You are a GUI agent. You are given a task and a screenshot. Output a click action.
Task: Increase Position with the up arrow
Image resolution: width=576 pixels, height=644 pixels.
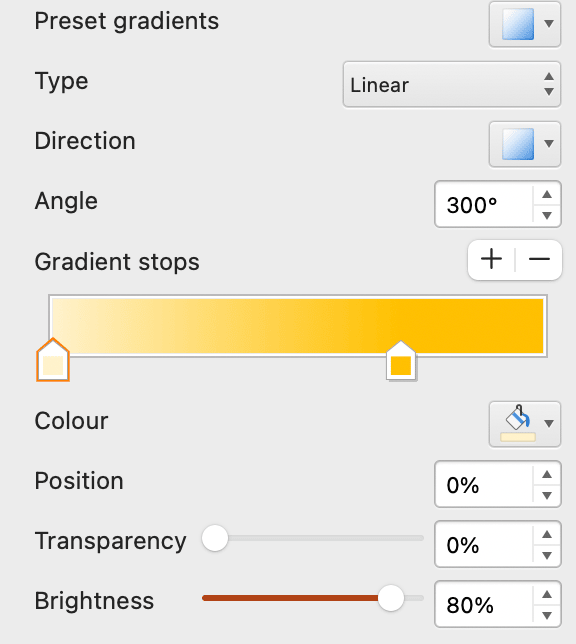pyautogui.click(x=547, y=474)
